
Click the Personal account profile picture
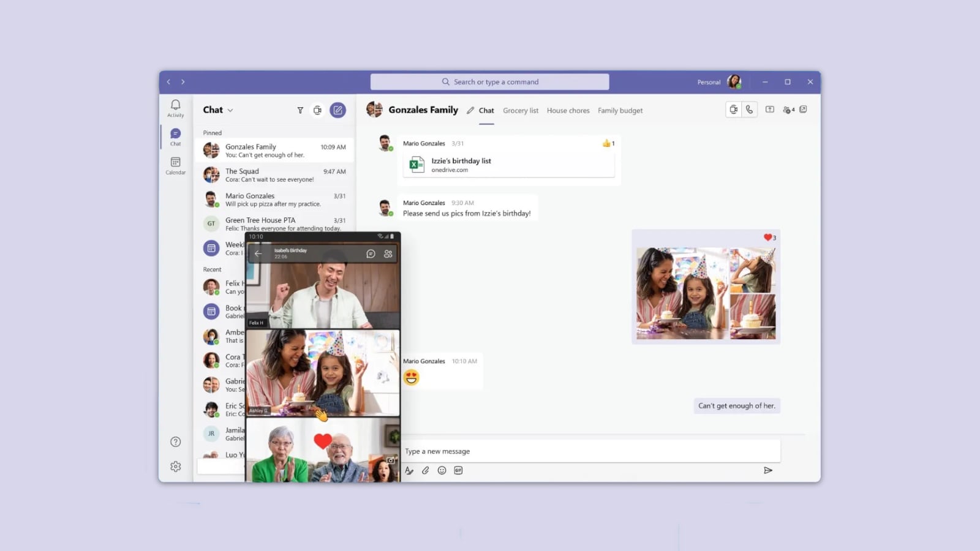point(734,81)
